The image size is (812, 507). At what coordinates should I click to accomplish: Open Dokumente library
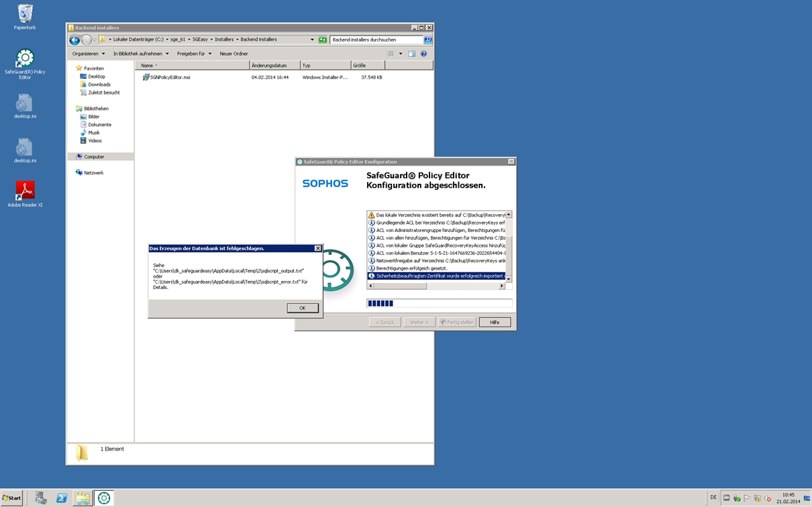(99, 125)
